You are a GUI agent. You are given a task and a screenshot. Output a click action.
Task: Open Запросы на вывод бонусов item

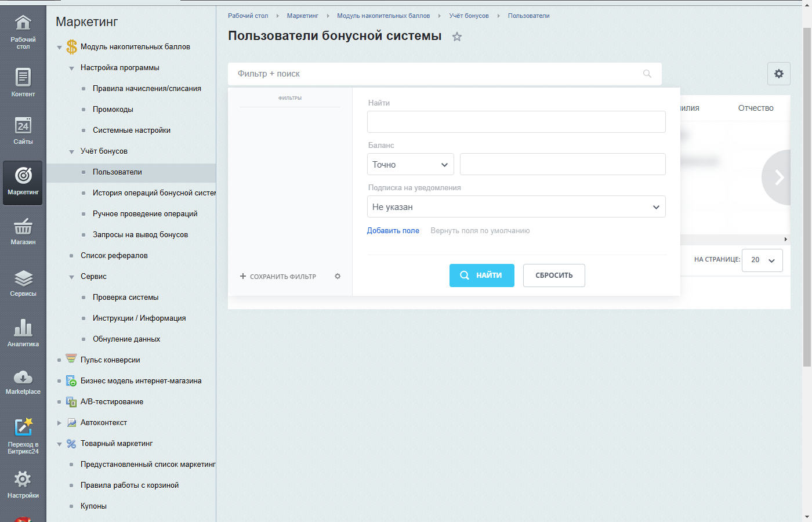[140, 234]
